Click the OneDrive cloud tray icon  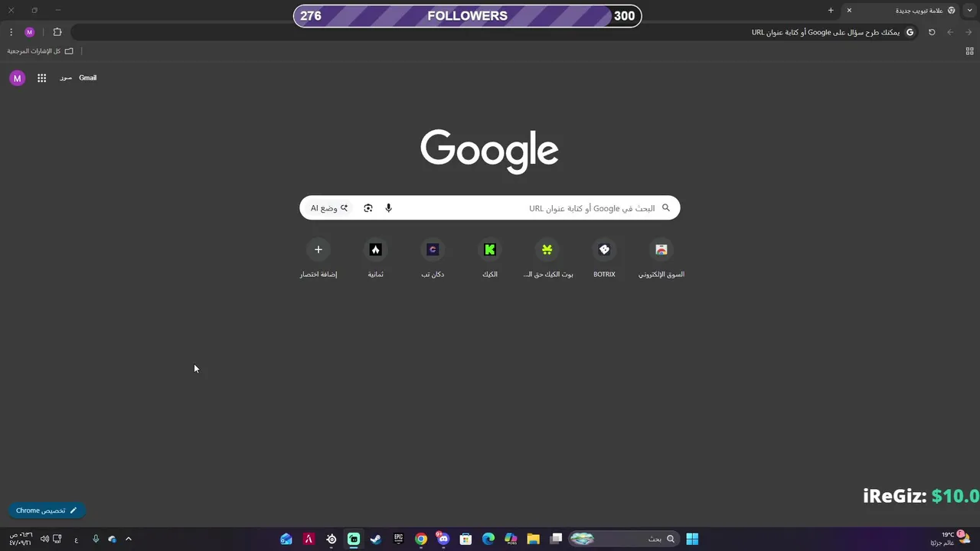[113, 539]
